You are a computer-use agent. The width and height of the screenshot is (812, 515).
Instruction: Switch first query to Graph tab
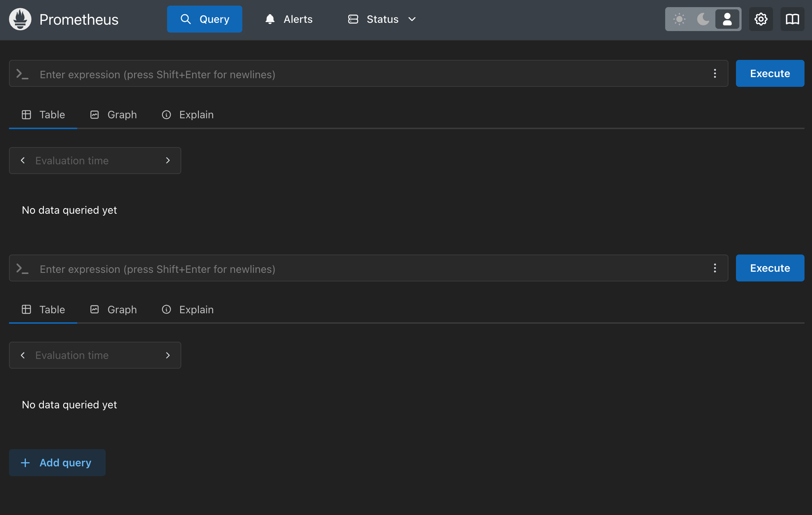[114, 115]
